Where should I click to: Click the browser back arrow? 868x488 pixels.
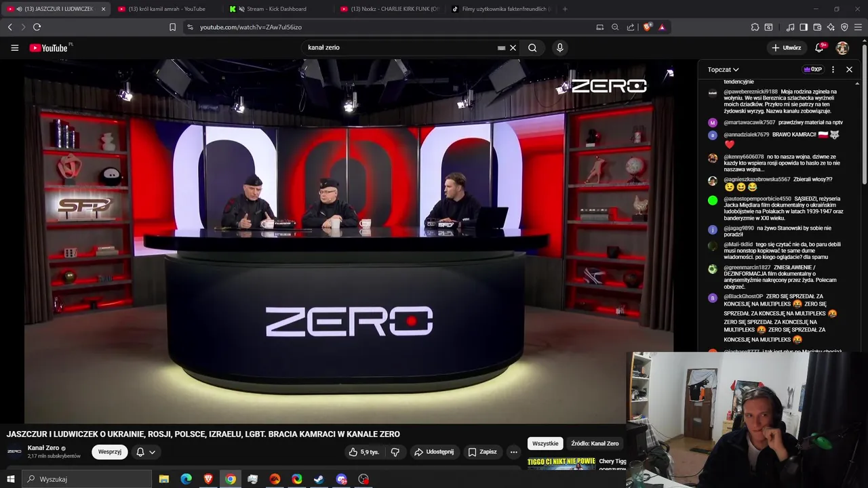pyautogui.click(x=9, y=27)
